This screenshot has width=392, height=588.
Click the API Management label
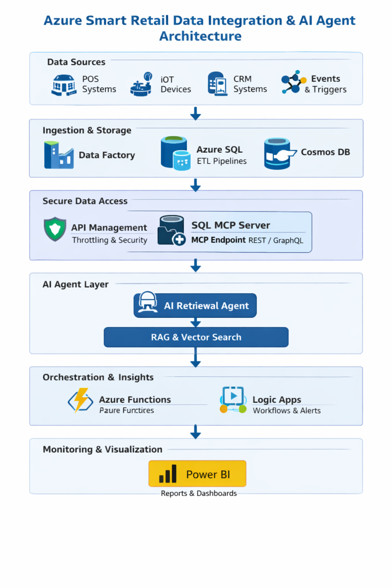[x=109, y=228]
